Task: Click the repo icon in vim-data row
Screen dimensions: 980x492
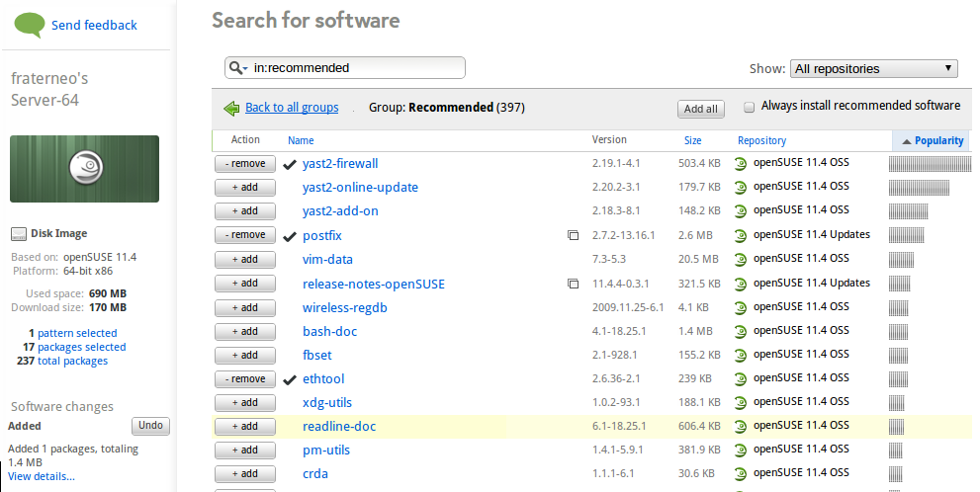Action: 741,259
